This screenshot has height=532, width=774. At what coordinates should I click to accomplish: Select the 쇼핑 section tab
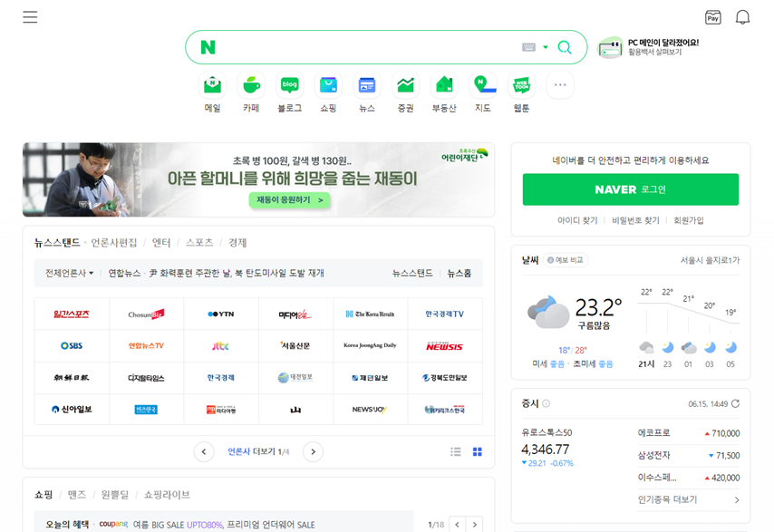coord(44,495)
